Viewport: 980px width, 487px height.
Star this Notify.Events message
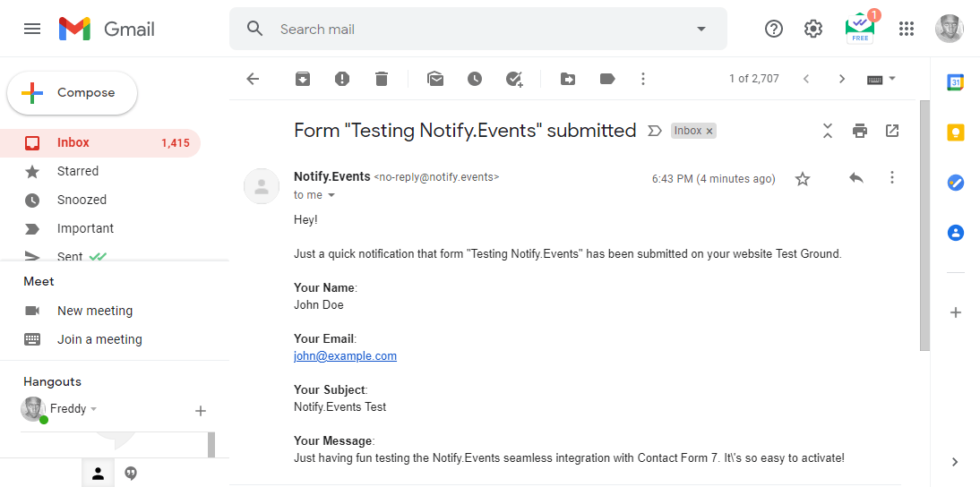pos(803,179)
